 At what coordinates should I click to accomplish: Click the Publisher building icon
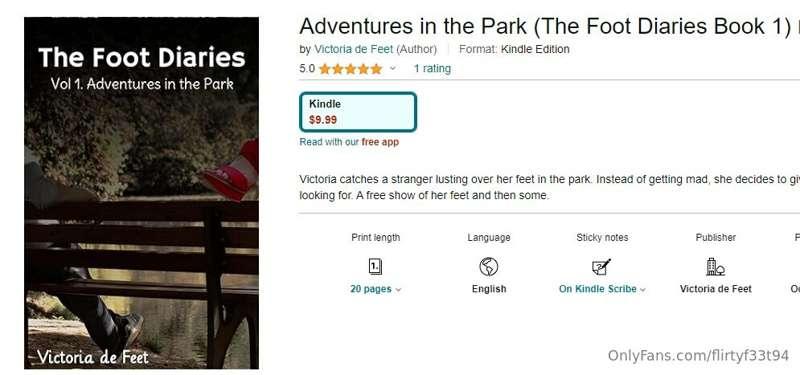715,266
